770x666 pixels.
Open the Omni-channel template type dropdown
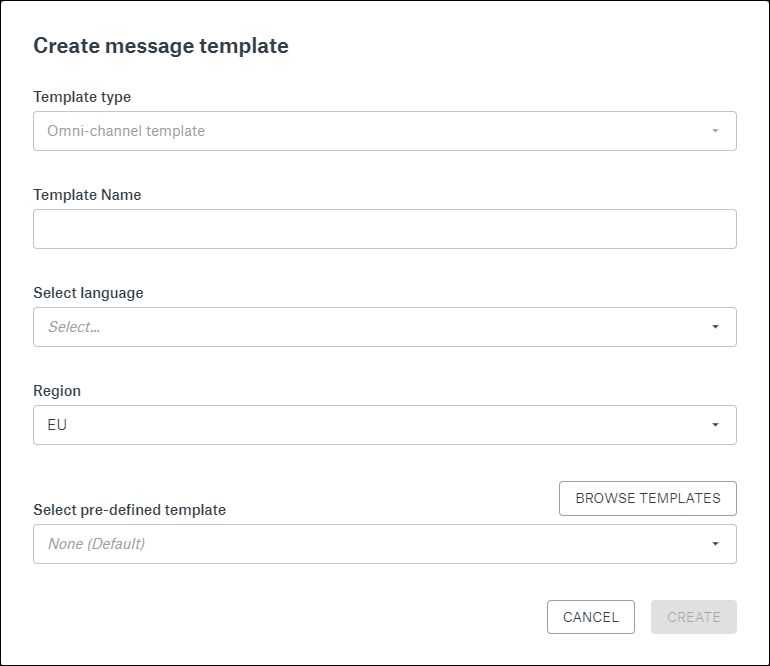[x=384, y=131]
